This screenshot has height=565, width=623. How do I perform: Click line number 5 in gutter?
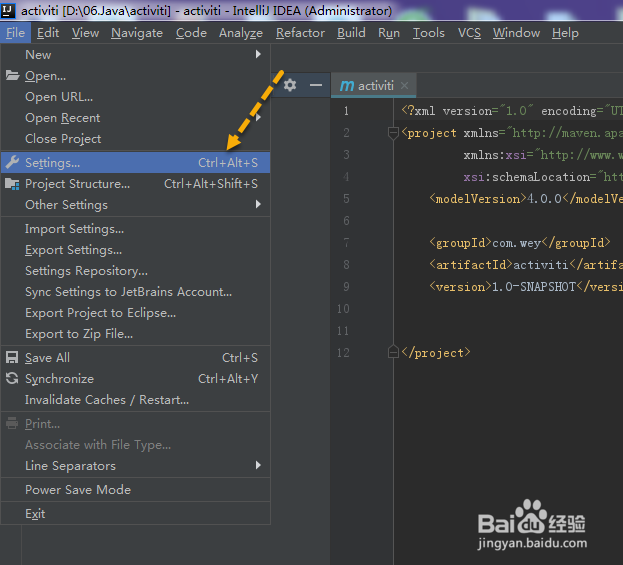tap(346, 199)
